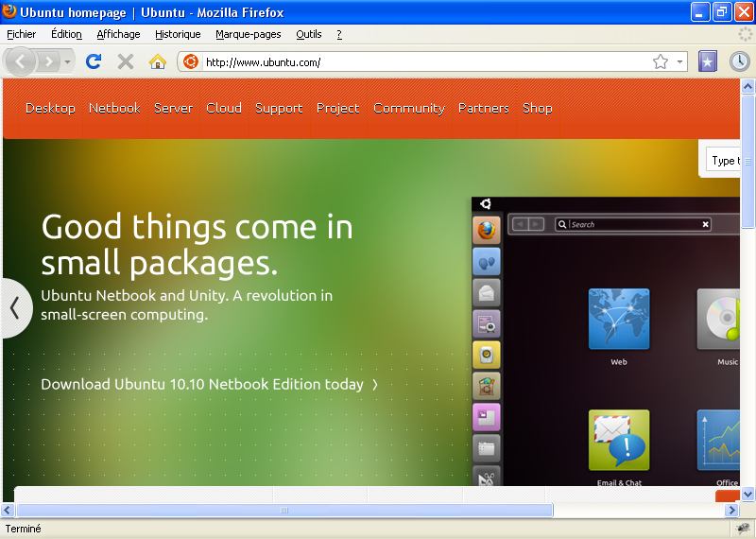
Task: Open the Historique menu
Action: point(178,34)
